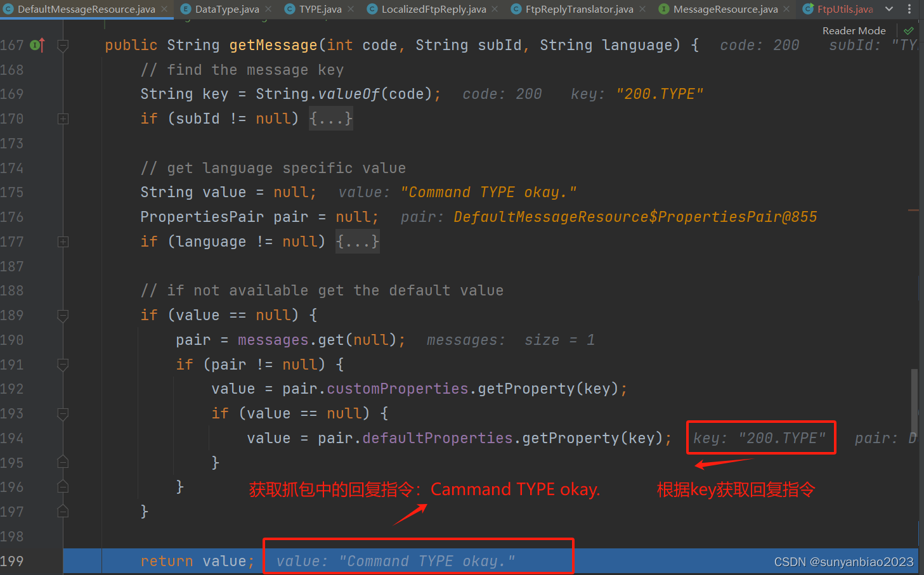Click the orange override arrow icon beside line 167

coord(42,45)
